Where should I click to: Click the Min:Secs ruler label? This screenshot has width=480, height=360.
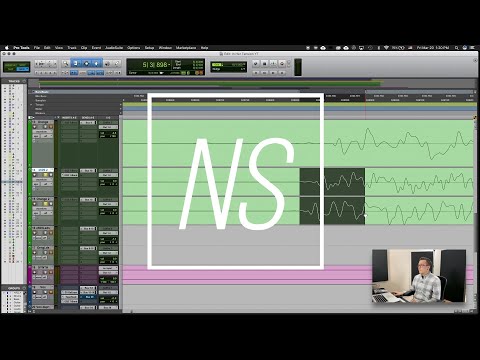[41, 96]
